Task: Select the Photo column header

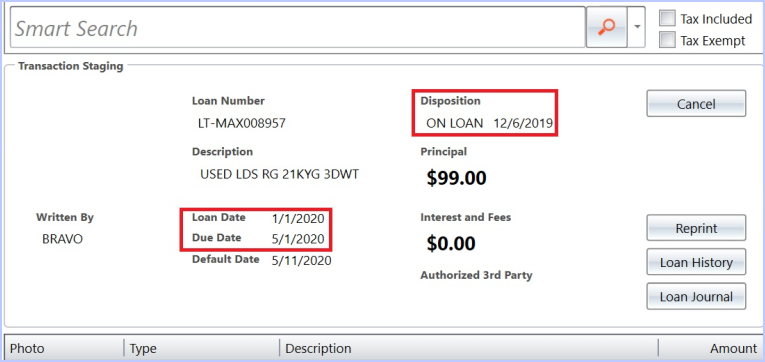Action: (64, 348)
